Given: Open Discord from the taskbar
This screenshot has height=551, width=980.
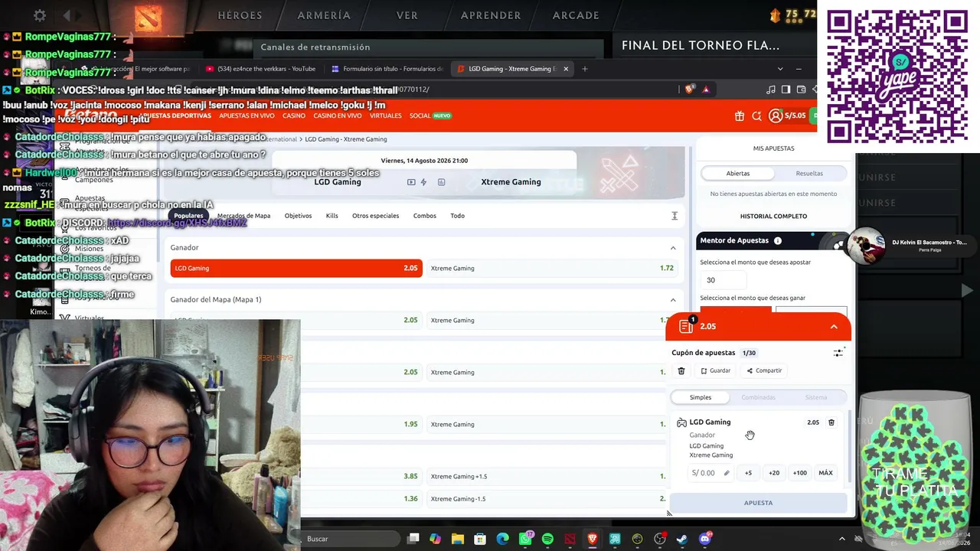Looking at the screenshot, I should point(705,539).
